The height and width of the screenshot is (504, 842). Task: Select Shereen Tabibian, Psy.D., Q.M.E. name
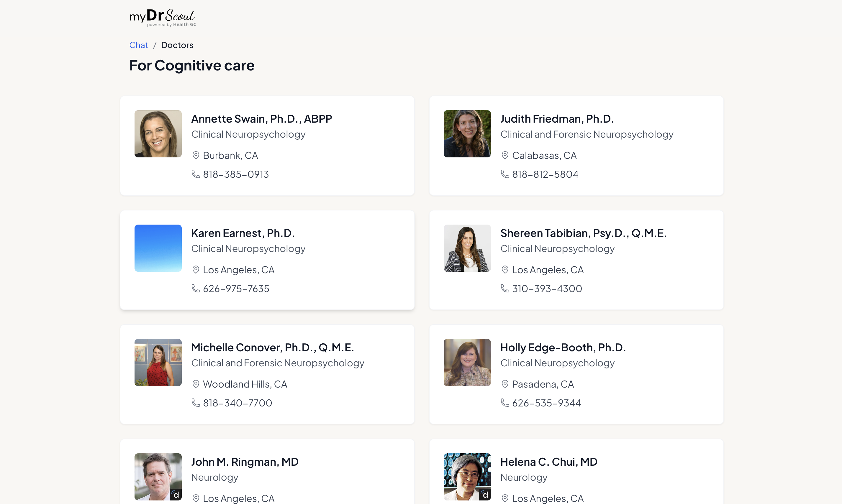coord(583,233)
